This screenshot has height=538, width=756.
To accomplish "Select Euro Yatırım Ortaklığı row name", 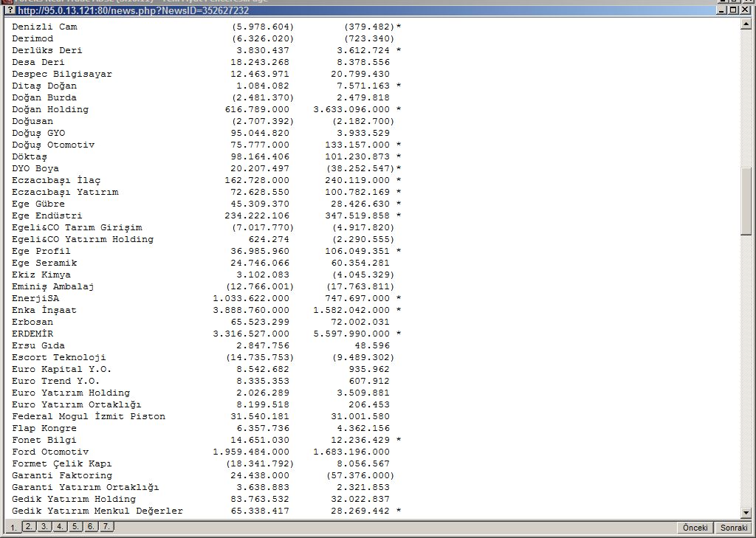I will coord(77,404).
